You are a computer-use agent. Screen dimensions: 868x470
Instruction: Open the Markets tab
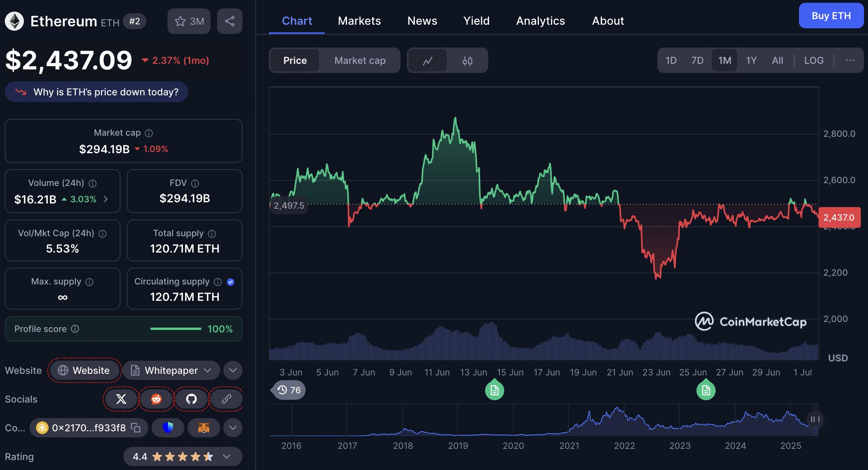(359, 21)
